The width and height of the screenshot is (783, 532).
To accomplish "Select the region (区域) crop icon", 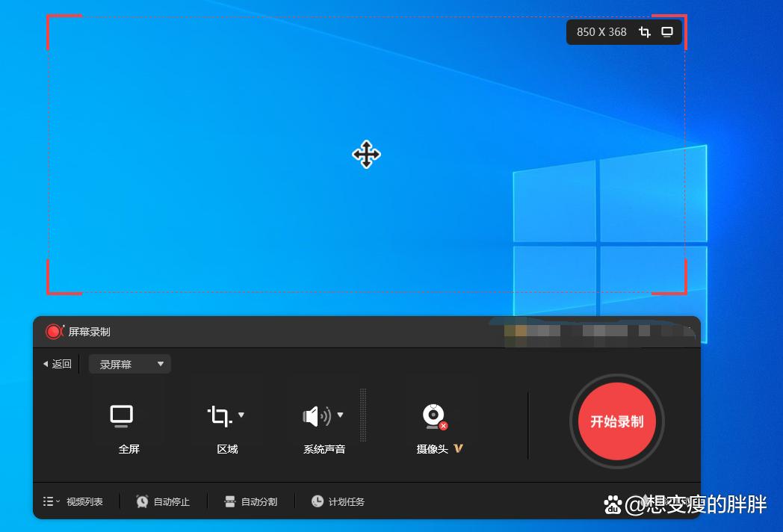I will (x=220, y=416).
